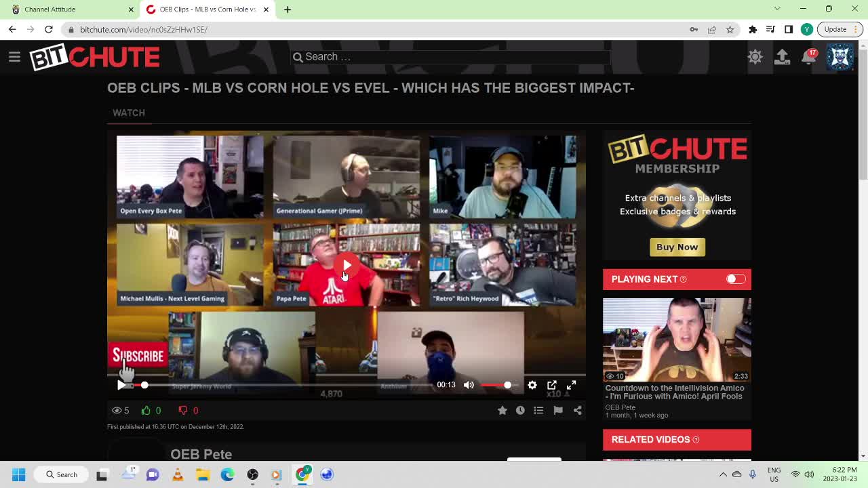Show hidden system tray icons
Image resolution: width=868 pixels, height=488 pixels.
point(723,474)
